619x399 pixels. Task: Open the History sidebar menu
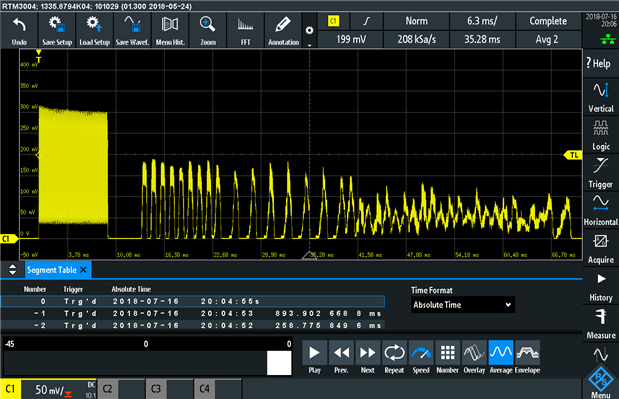pos(600,286)
